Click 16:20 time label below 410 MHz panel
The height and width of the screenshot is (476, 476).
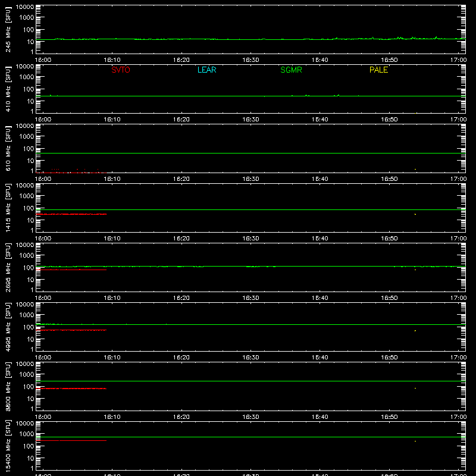(181, 120)
